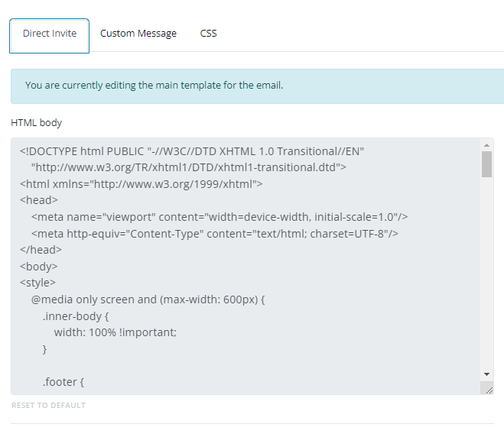Place cursor on the style tag line

tap(37, 283)
